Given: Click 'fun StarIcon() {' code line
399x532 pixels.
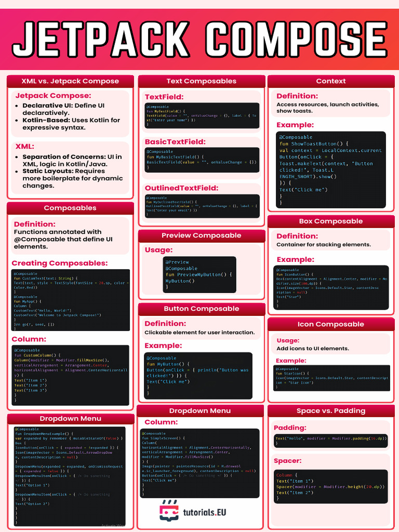Looking at the screenshot, I should click(292, 373).
